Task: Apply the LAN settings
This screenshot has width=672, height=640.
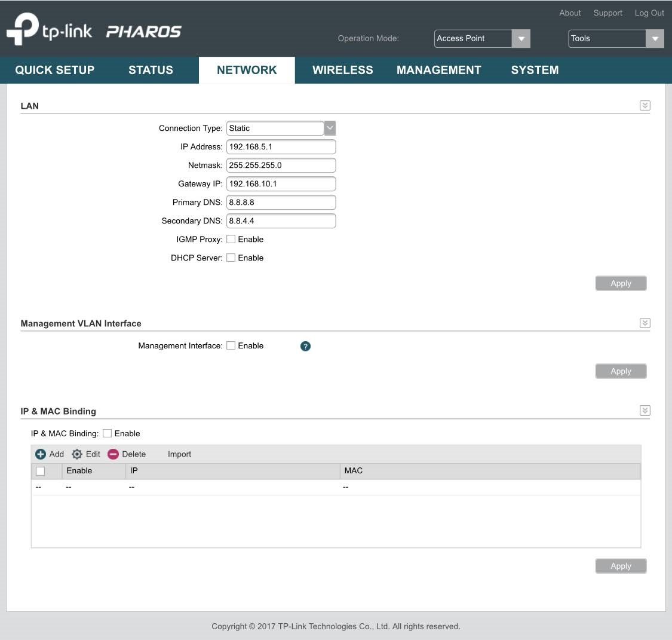Action: pos(621,283)
